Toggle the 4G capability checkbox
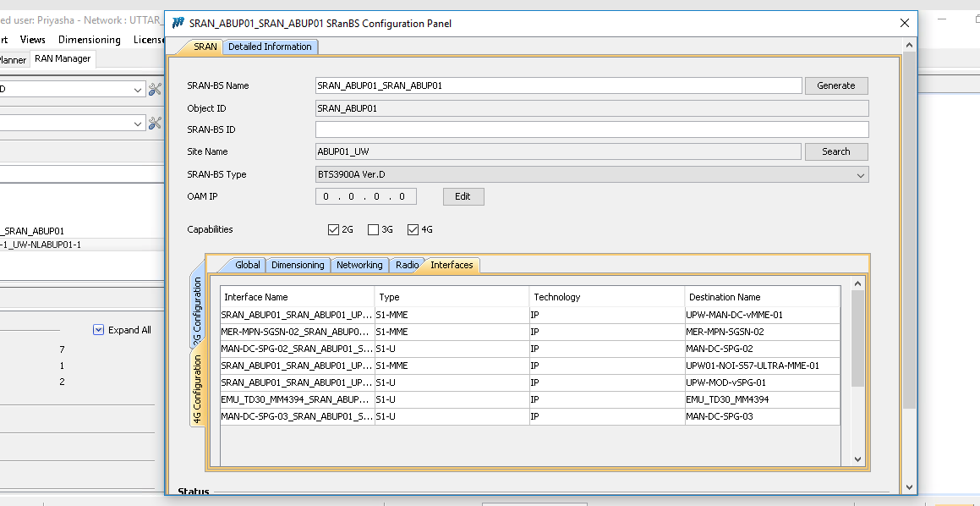980x506 pixels. (413, 229)
